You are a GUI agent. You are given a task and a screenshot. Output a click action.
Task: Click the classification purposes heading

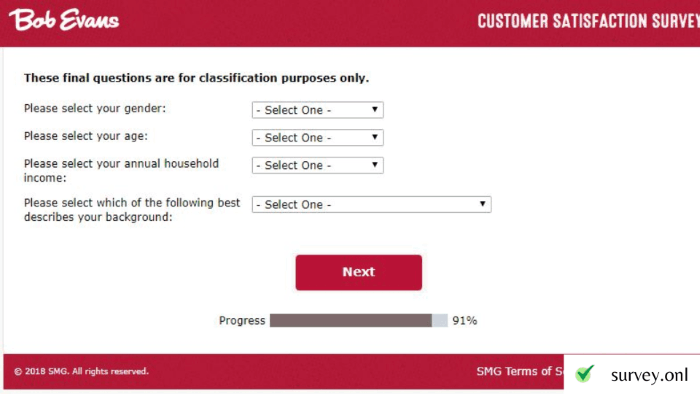pyautogui.click(x=196, y=78)
